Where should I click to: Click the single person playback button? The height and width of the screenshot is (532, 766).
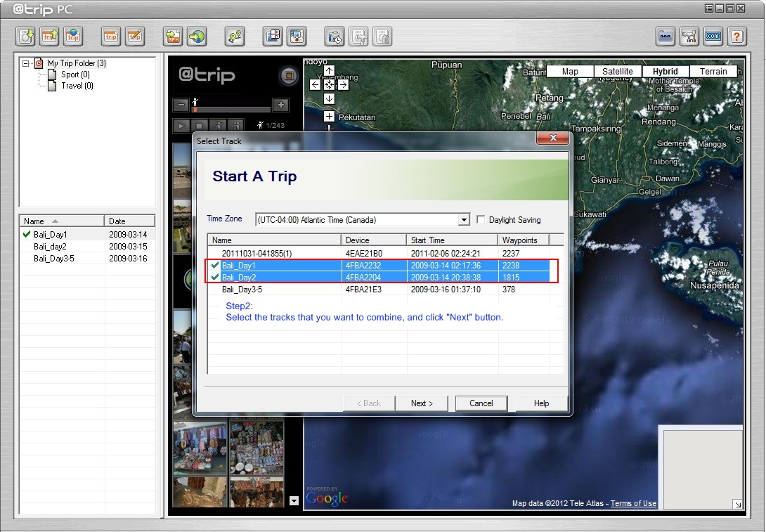(218, 126)
